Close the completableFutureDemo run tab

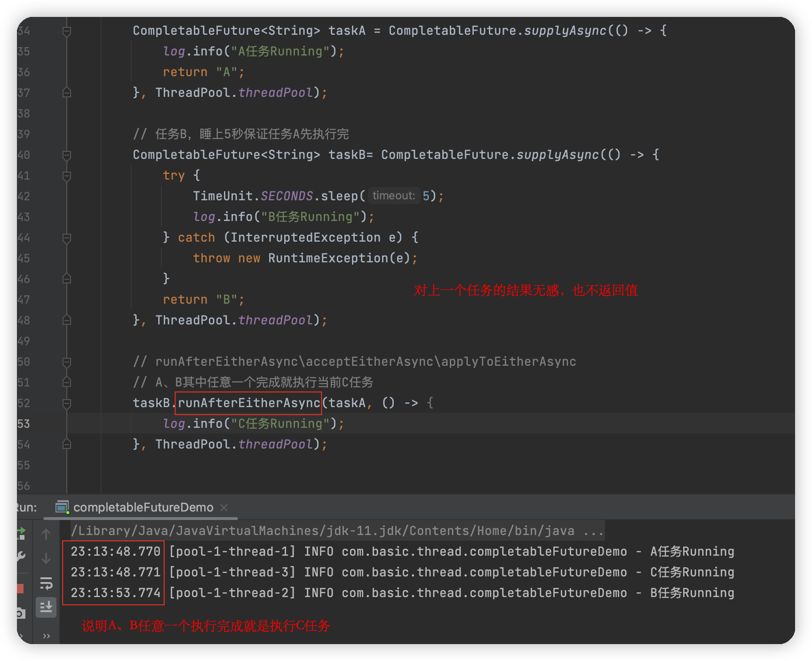coord(224,507)
